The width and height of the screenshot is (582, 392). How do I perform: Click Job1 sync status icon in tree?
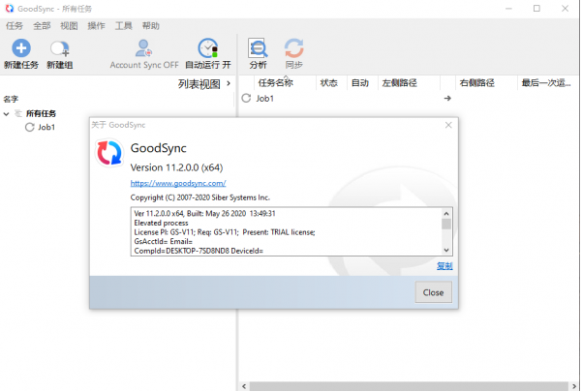coord(30,127)
